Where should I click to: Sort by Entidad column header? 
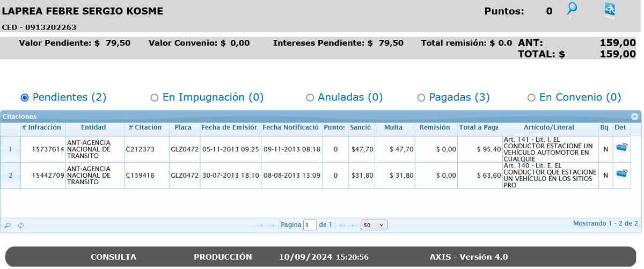pyautogui.click(x=93, y=128)
